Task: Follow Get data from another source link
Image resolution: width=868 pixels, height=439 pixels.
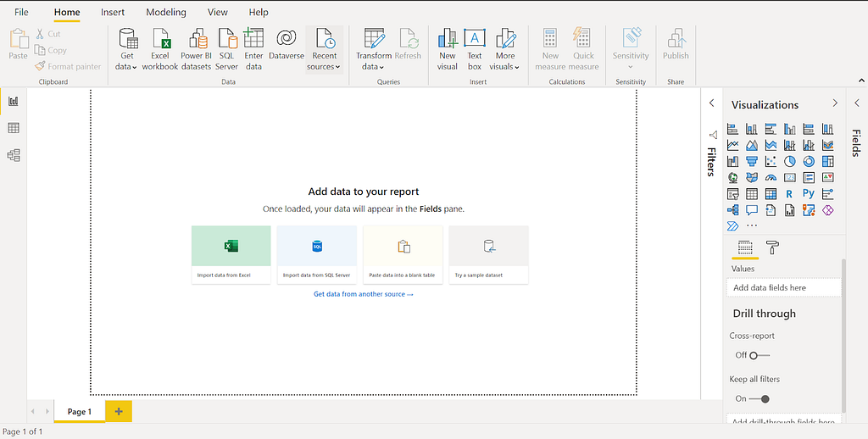Action: tap(363, 294)
